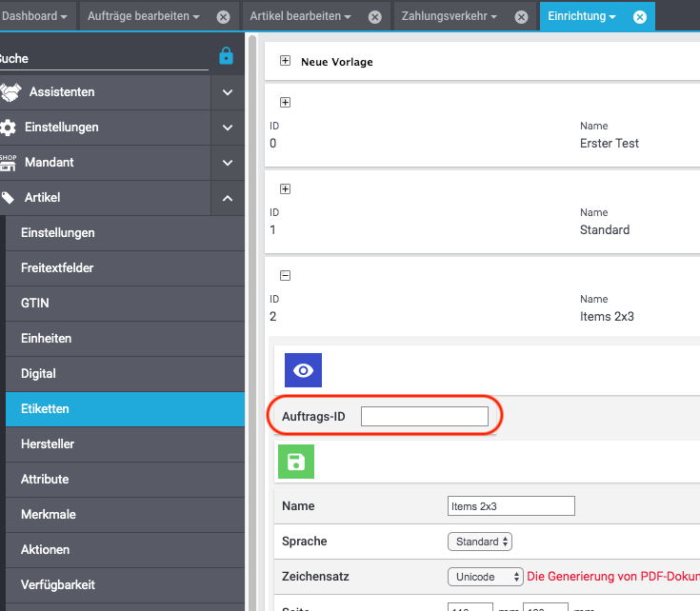Open the Dashboard tab
Screen dimensions: 700x611
(x=34, y=17)
